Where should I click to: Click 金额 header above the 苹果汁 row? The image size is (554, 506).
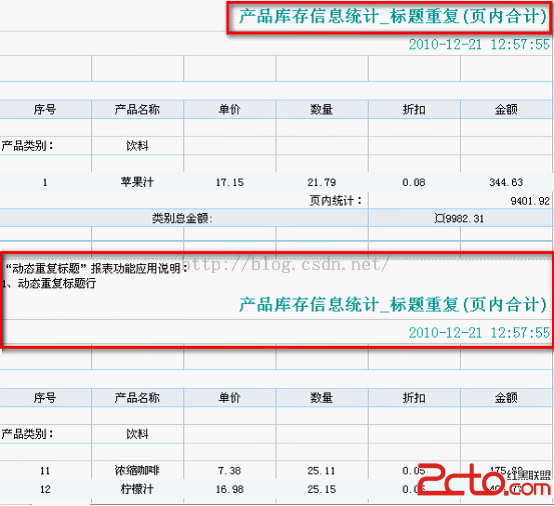coord(506,110)
